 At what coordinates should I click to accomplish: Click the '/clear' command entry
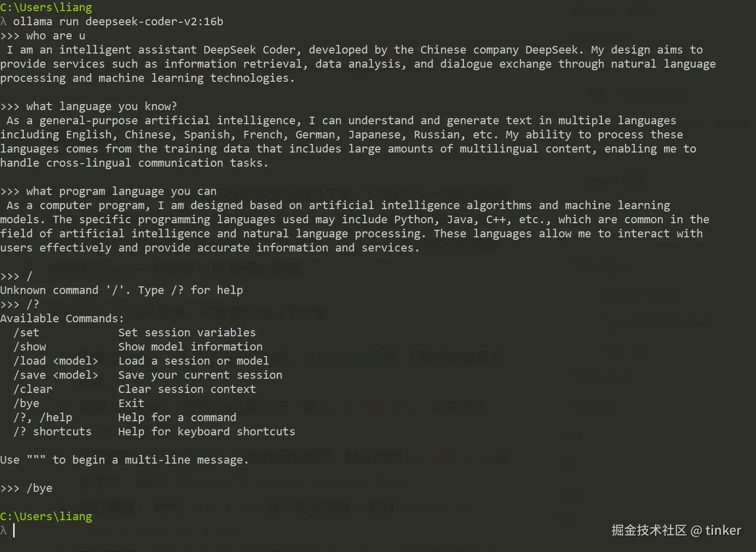point(33,389)
